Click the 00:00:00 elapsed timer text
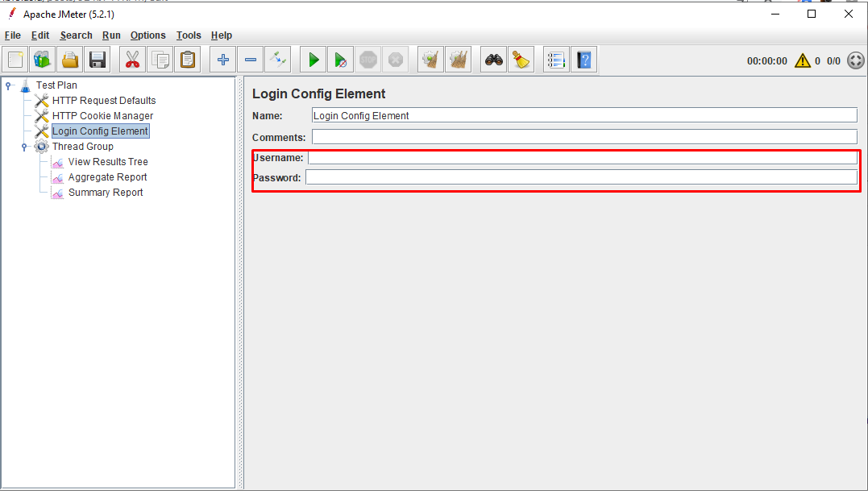This screenshot has width=868, height=494. point(766,61)
